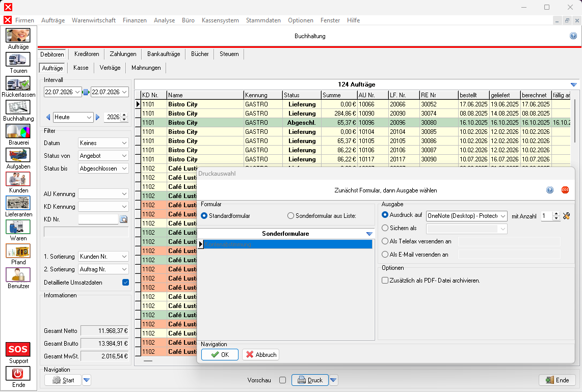Open the Waren sidebar module
The height and width of the screenshot is (392, 582).
tap(18, 230)
